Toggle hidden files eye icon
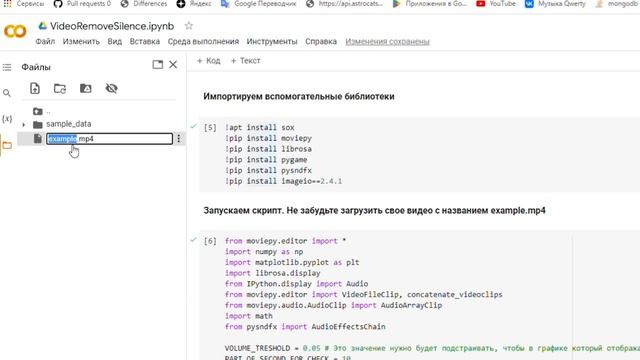Image resolution: width=640 pixels, height=360 pixels. (x=111, y=88)
